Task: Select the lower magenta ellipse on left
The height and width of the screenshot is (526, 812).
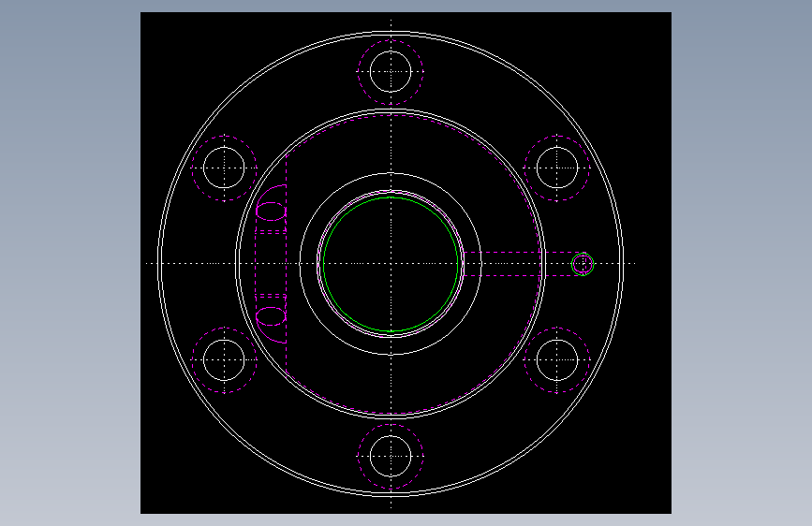Action: tap(271, 316)
